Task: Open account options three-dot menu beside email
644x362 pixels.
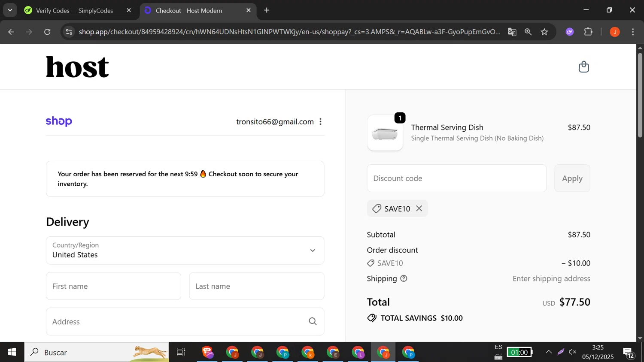Action: click(x=320, y=122)
